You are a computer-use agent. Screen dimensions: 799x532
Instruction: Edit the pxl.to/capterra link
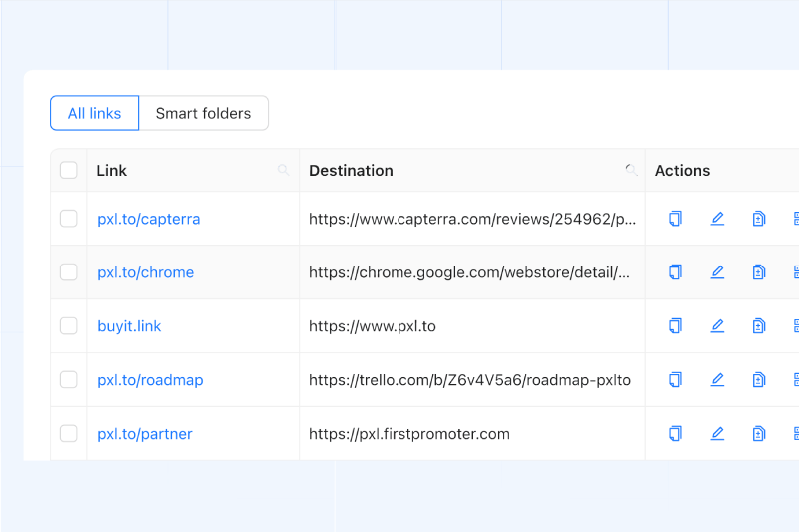tap(717, 219)
